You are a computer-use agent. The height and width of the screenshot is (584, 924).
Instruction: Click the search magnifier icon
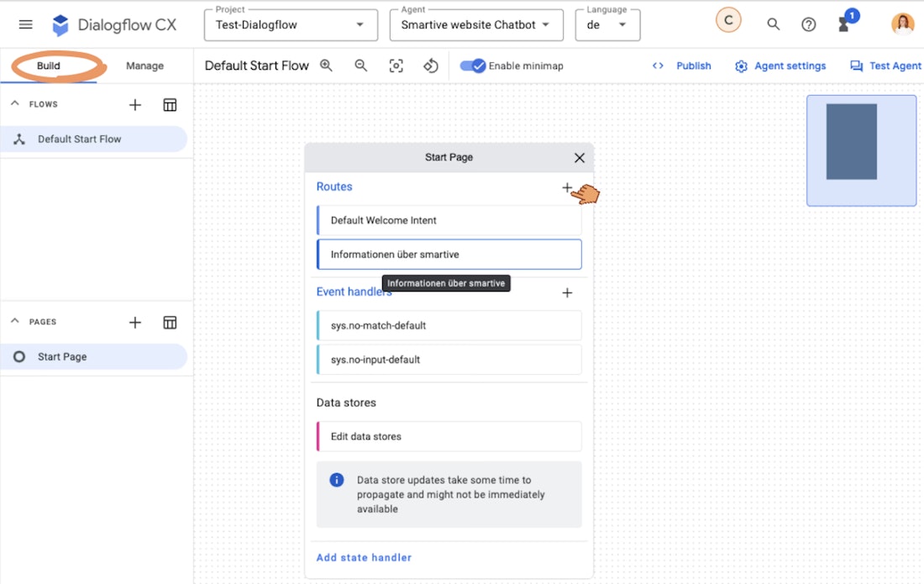tap(773, 24)
